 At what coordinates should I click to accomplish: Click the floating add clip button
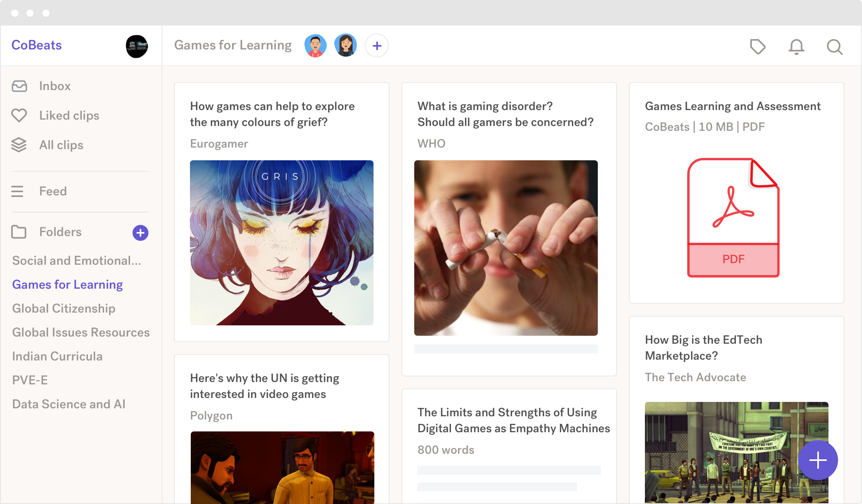coord(818,460)
